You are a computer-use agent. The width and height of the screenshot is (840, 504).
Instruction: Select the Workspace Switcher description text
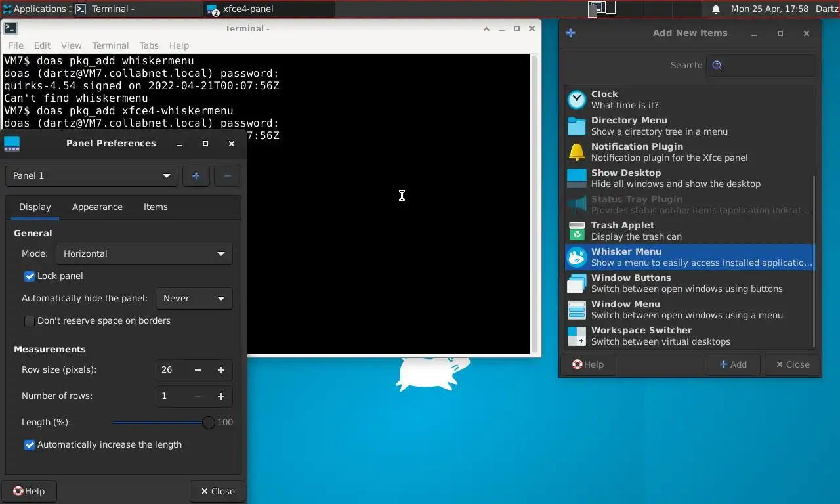click(x=660, y=341)
